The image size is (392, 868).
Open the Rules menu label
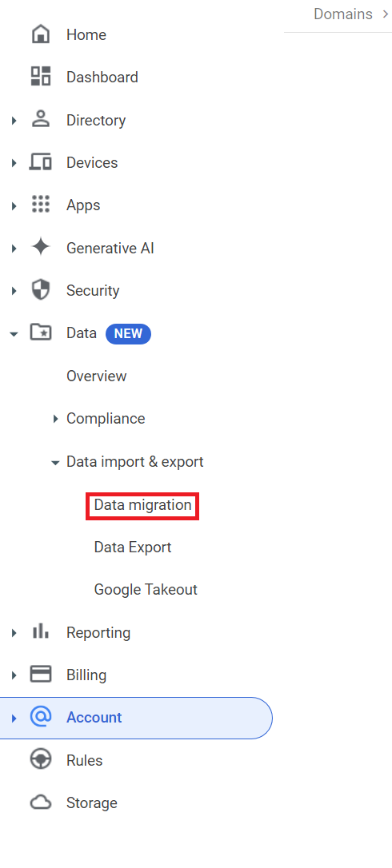click(x=84, y=761)
